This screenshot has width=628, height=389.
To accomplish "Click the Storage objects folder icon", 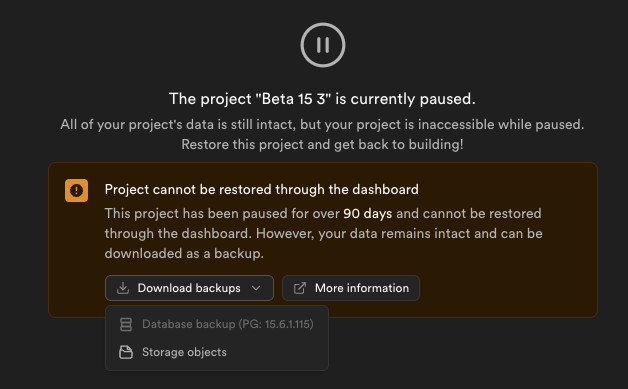I will (126, 352).
